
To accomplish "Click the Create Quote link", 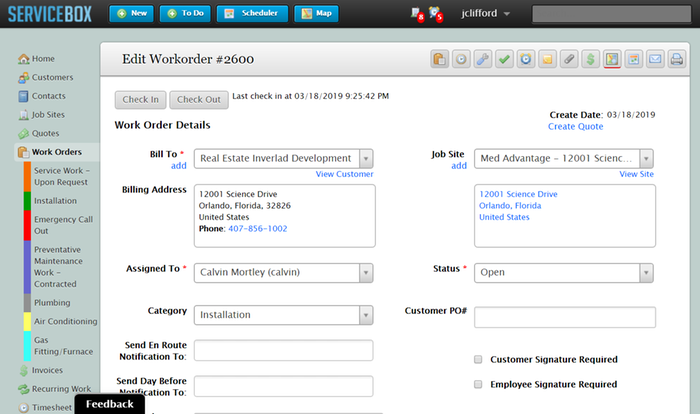I will pyautogui.click(x=575, y=126).
